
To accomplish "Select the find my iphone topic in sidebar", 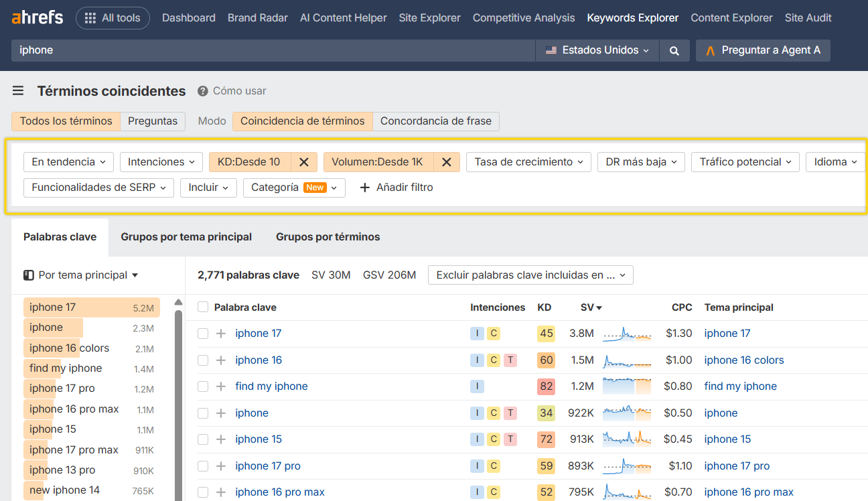I will click(92, 368).
